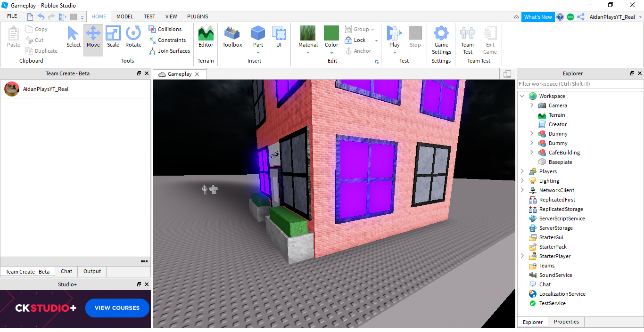Screen dimensions: 644x332
Task: Duplicate the selected object
Action: [41, 51]
